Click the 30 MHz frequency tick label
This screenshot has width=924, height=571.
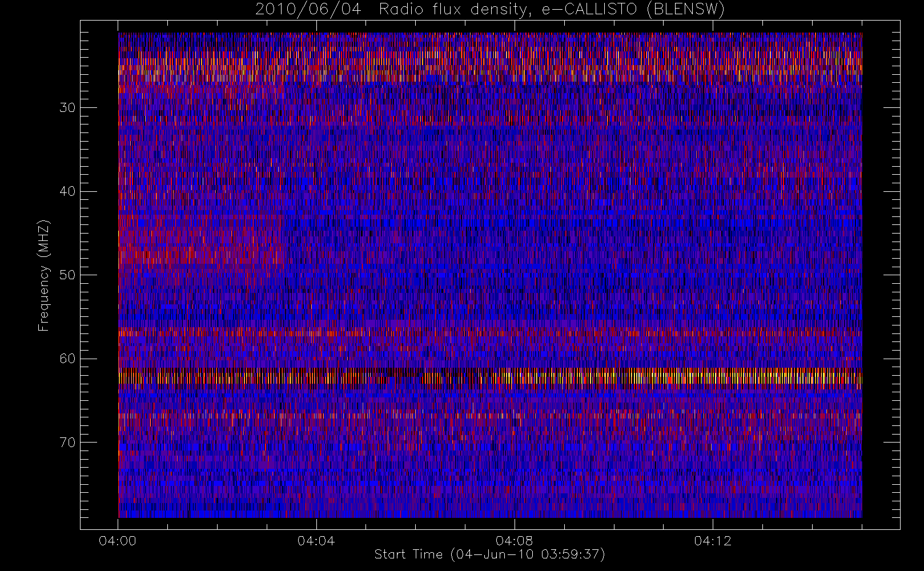point(67,108)
